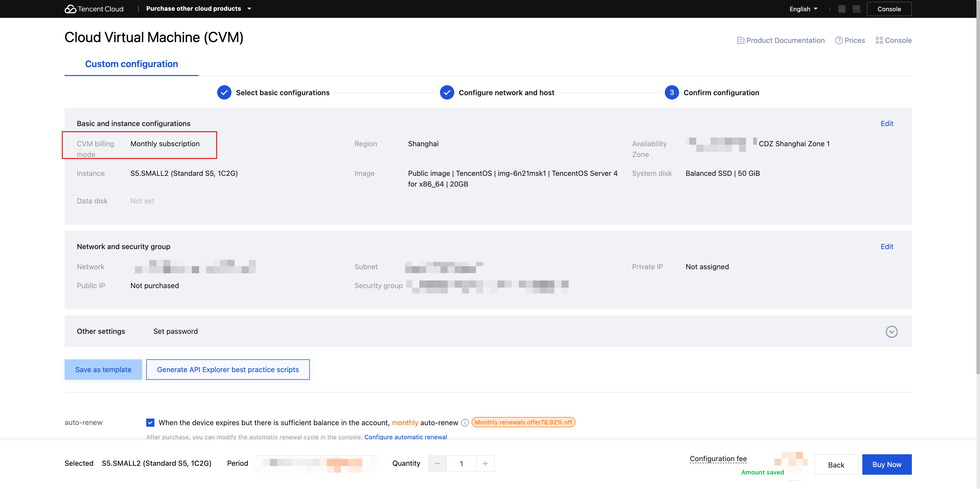
Task: Click the Buy Now button
Action: pos(886,464)
